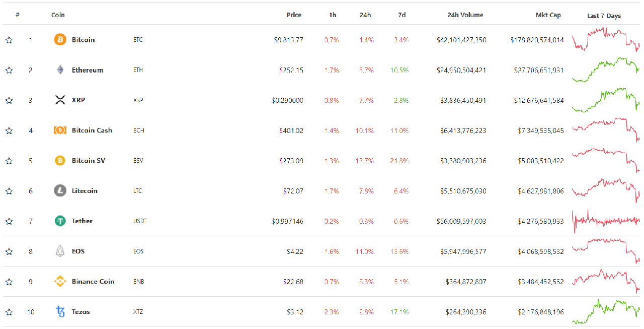Add Tether to favorites star
This screenshot has height=329, width=644.
point(9,221)
